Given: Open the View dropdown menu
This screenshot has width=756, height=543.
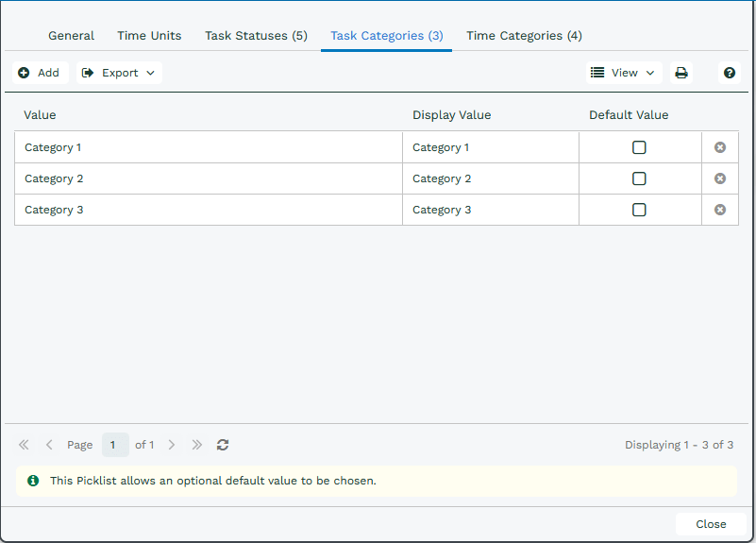Looking at the screenshot, I should tap(624, 73).
